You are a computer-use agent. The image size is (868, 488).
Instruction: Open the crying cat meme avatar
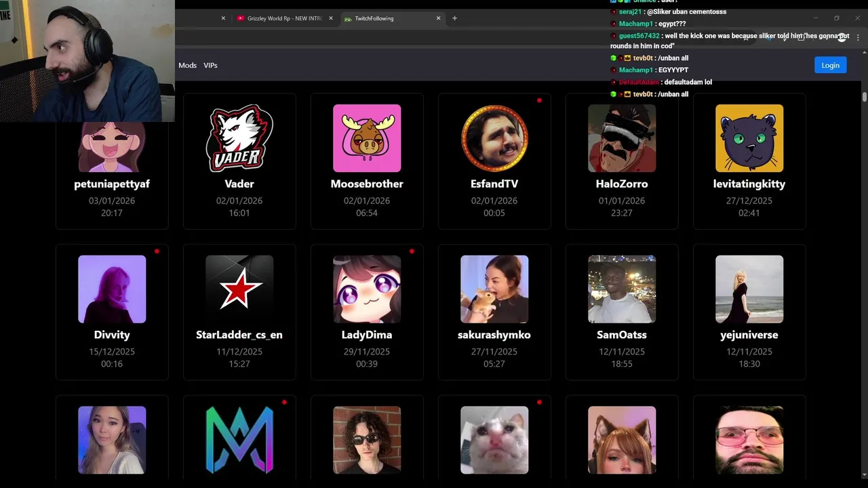click(494, 441)
